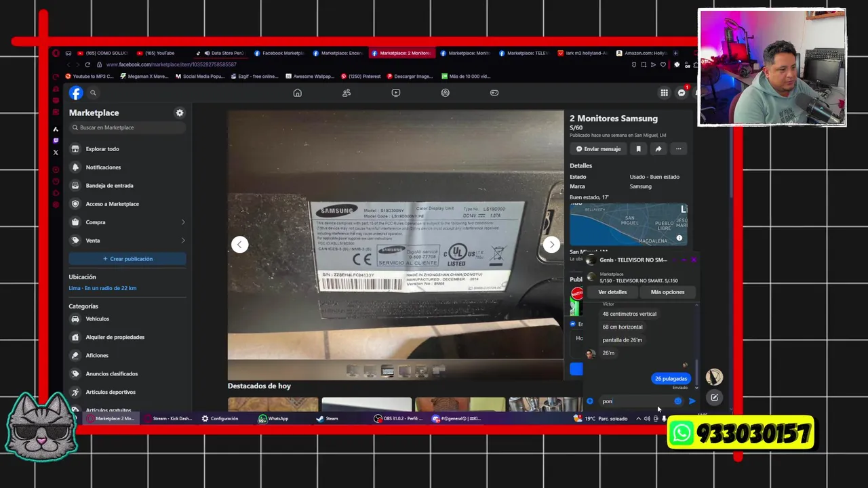Open the Facebook home logo
Image resolution: width=868 pixels, height=488 pixels.
tap(76, 93)
